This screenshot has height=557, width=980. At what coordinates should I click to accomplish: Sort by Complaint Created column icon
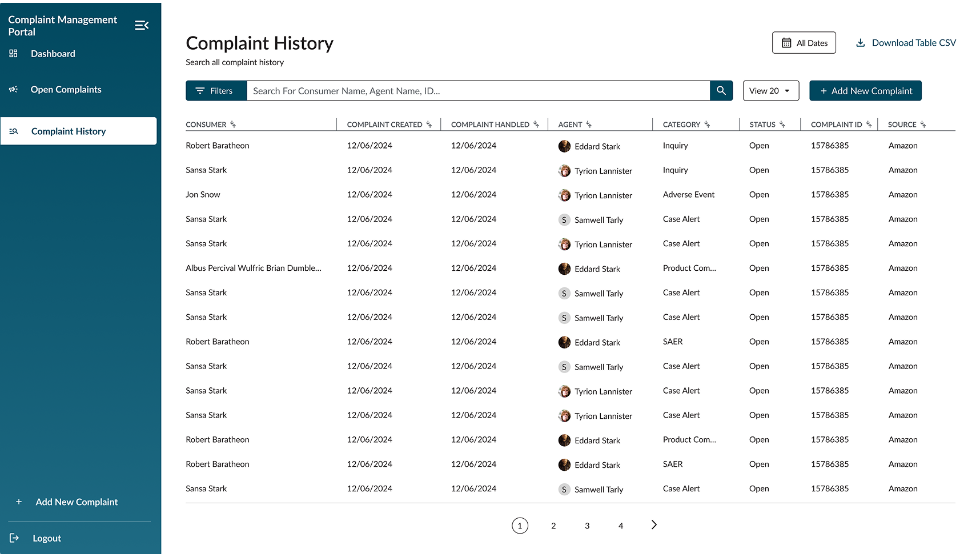coord(429,125)
